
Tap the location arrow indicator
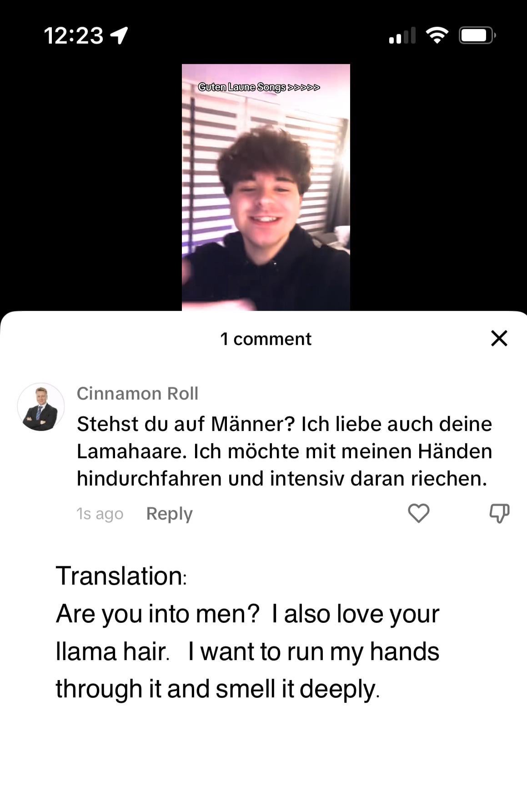coord(120,35)
